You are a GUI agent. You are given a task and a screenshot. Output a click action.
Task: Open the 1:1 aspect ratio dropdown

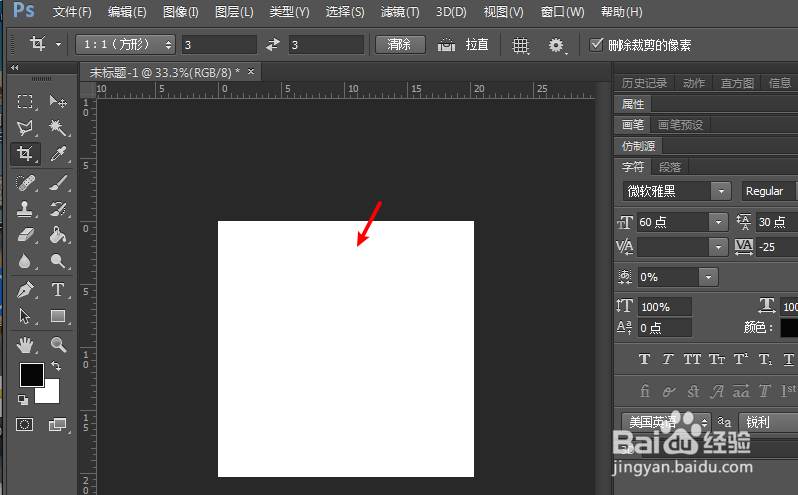[x=125, y=45]
